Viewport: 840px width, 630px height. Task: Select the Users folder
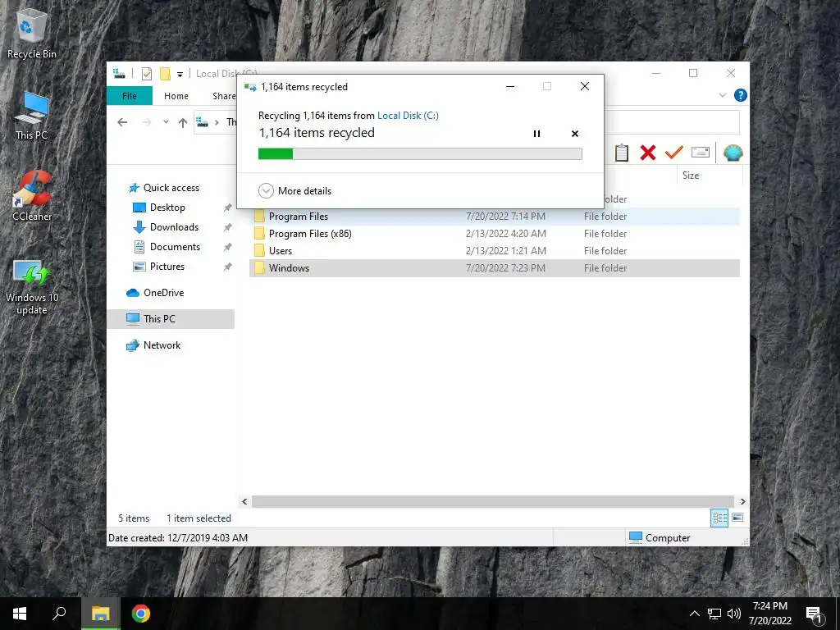(x=494, y=251)
